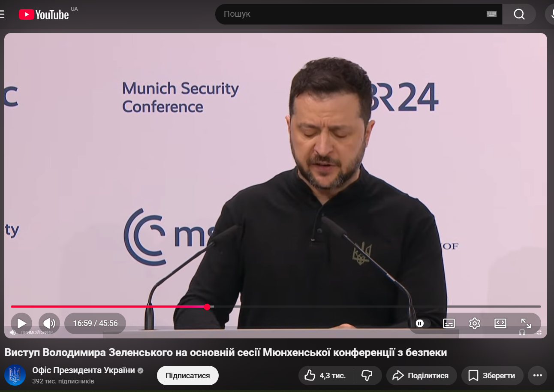Screen dimensions: 554x392
Task: Subscribe with the Підписатися button
Action: coord(187,376)
